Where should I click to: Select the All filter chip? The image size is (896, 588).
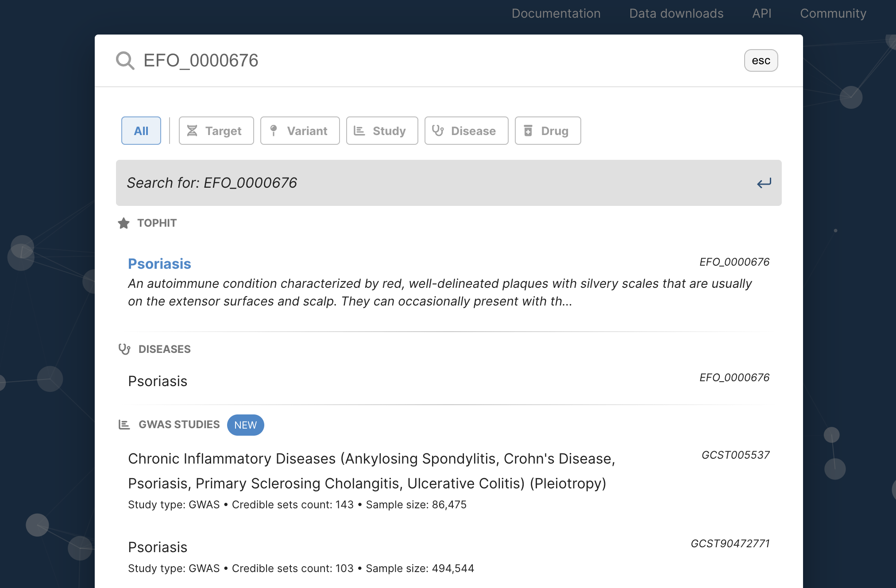point(141,131)
